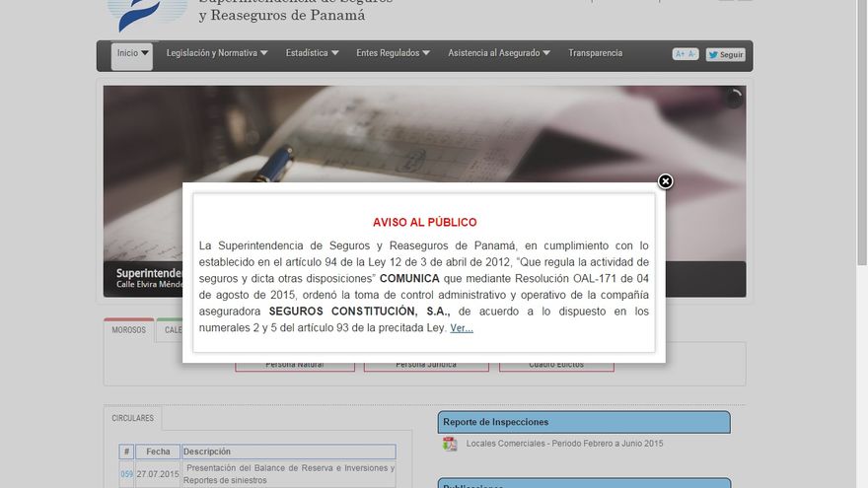Click the Twitter Seguir button
This screenshot has height=488, width=868.
click(725, 54)
